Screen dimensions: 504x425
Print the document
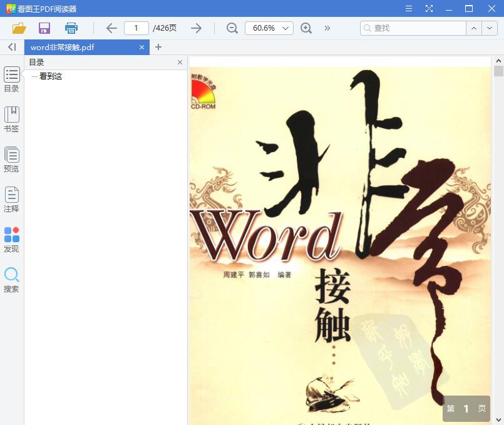(71, 28)
